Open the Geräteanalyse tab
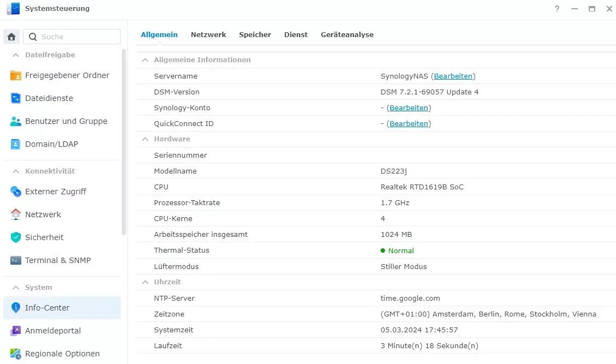 point(347,34)
